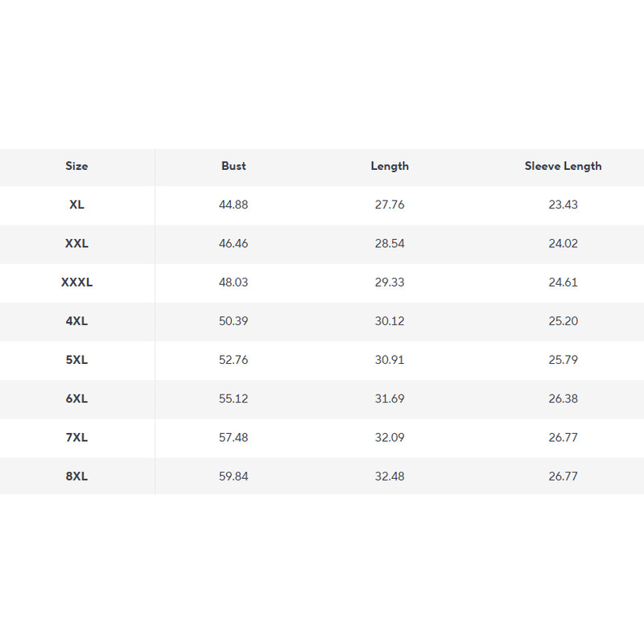The height and width of the screenshot is (644, 644).
Task: Select the XXL size row label
Action: coord(76,243)
